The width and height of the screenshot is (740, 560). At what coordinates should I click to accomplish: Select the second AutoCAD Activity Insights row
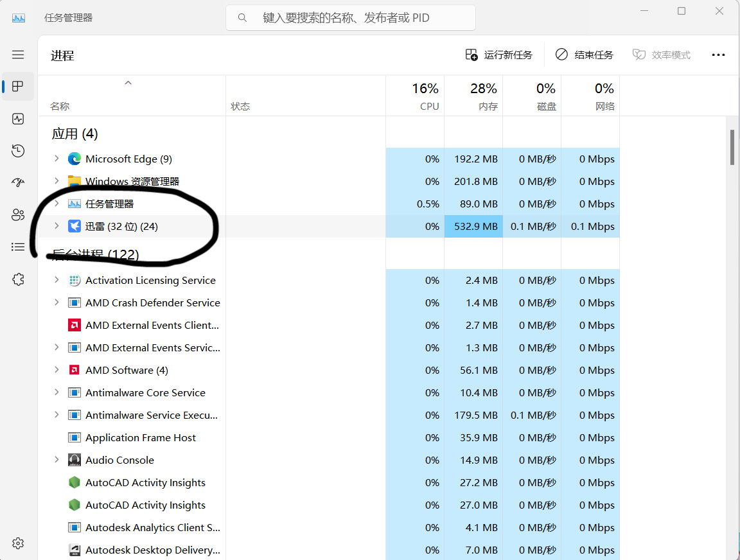click(x=329, y=505)
